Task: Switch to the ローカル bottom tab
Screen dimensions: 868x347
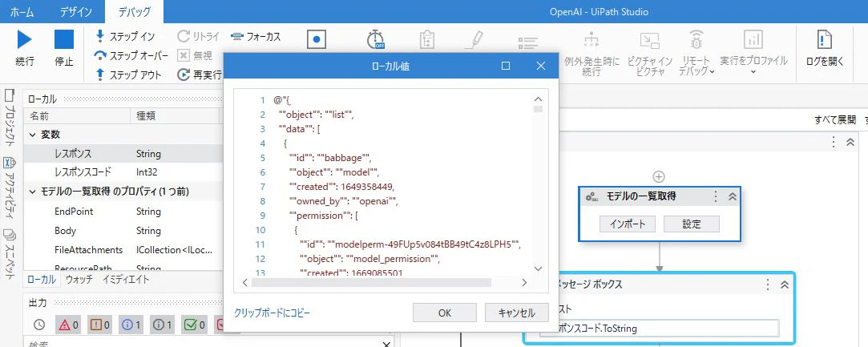Action: click(42, 280)
